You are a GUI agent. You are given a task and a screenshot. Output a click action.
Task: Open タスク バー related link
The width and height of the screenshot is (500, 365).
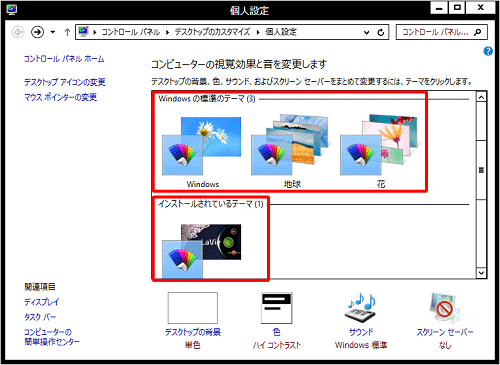point(40,317)
